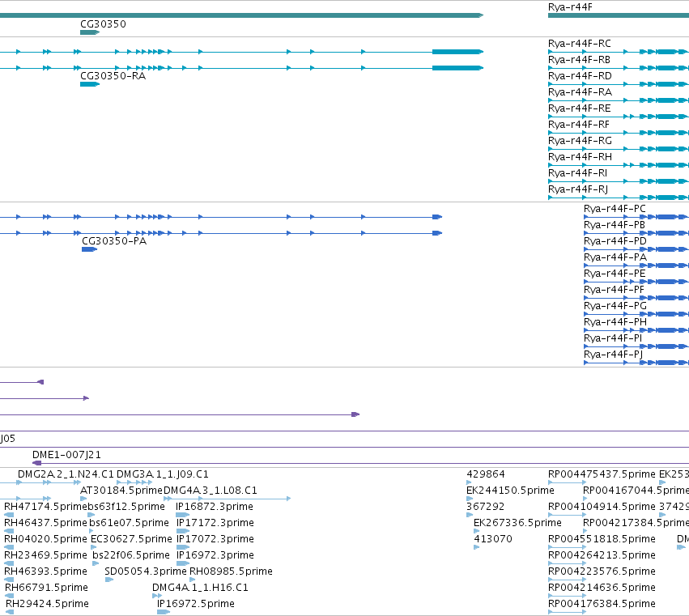Select protein Rya-r44F-PF
Screen dimensions: 689x616
[x=614, y=290]
